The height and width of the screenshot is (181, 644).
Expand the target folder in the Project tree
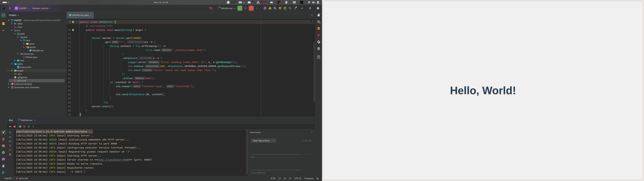click(12, 71)
